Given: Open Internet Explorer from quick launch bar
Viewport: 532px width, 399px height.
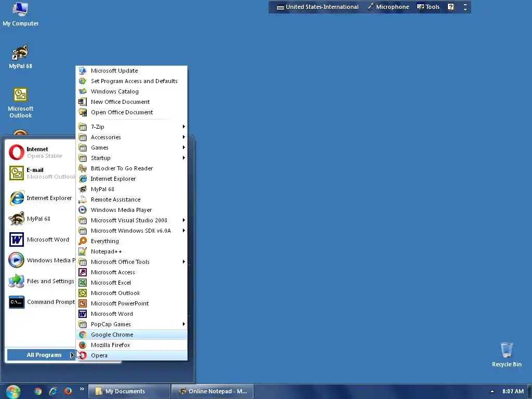Looking at the screenshot, I should point(53,391).
